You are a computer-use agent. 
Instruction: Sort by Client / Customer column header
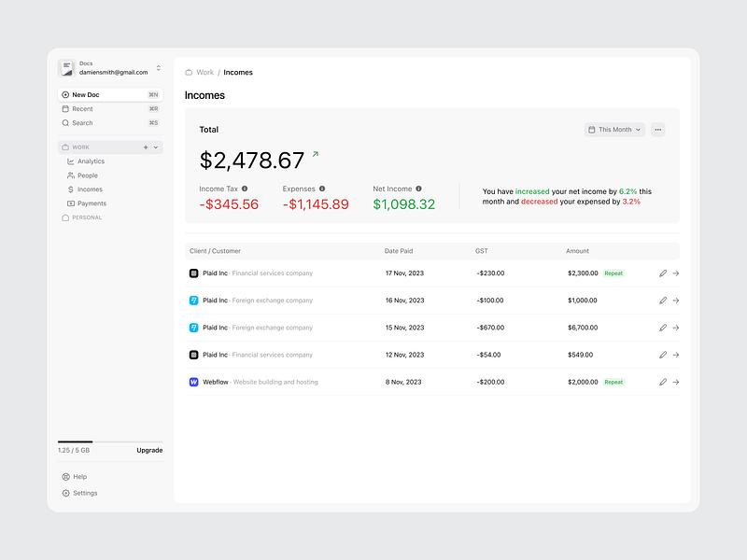click(215, 251)
